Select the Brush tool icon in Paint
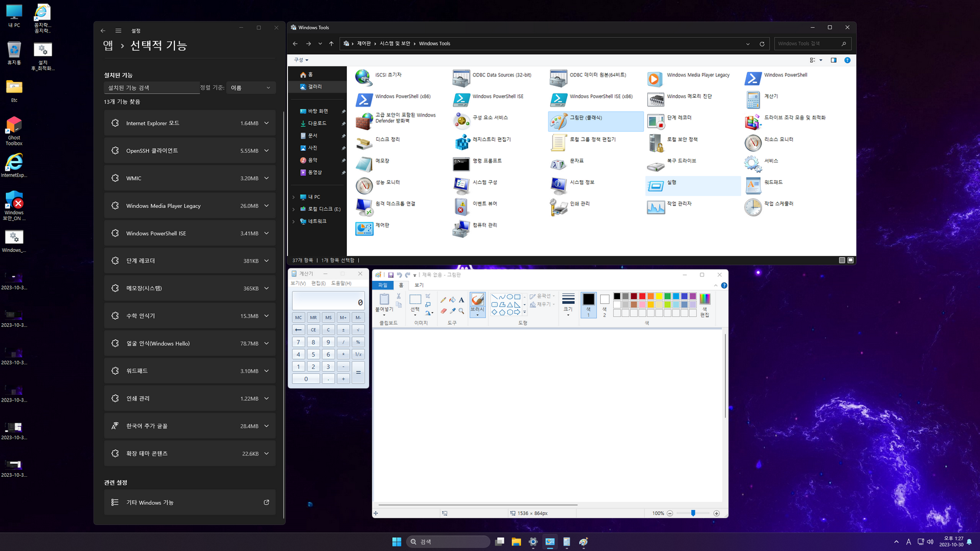 [478, 300]
